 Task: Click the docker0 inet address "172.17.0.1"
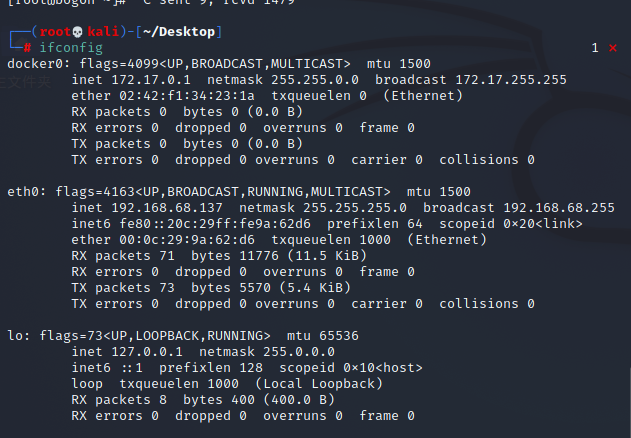(x=151, y=80)
